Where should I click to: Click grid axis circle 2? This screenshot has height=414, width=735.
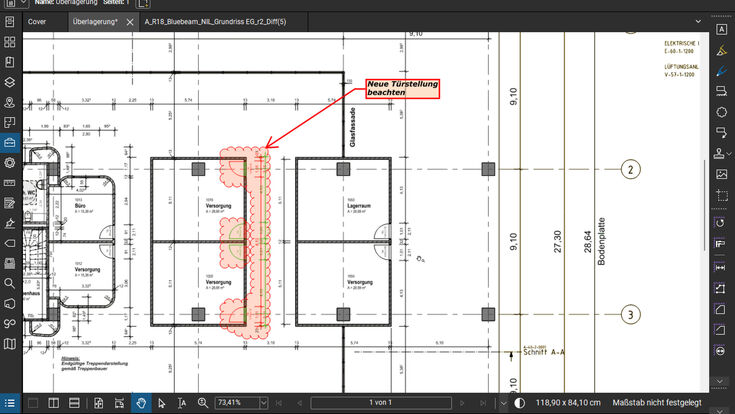pos(630,169)
